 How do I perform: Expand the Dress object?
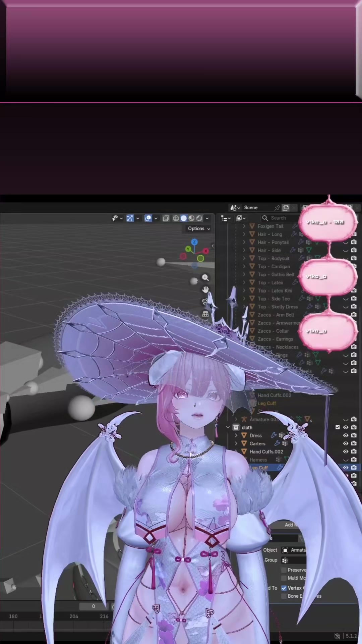tap(236, 435)
